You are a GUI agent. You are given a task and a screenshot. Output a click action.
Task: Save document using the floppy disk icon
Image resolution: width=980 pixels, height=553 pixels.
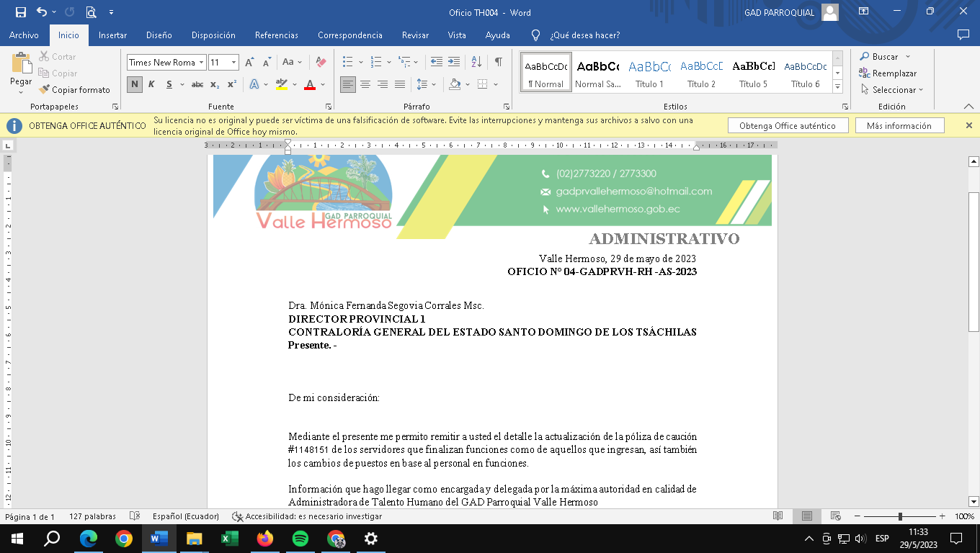[x=21, y=12]
